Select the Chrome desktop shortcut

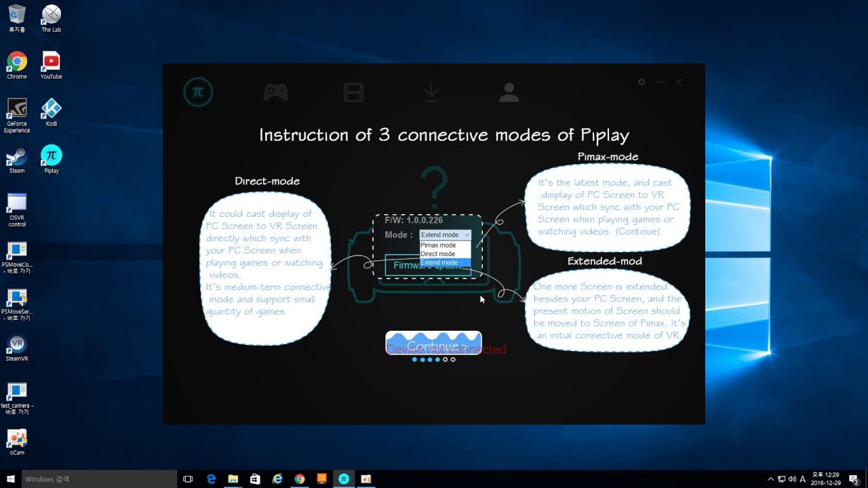[x=17, y=66]
